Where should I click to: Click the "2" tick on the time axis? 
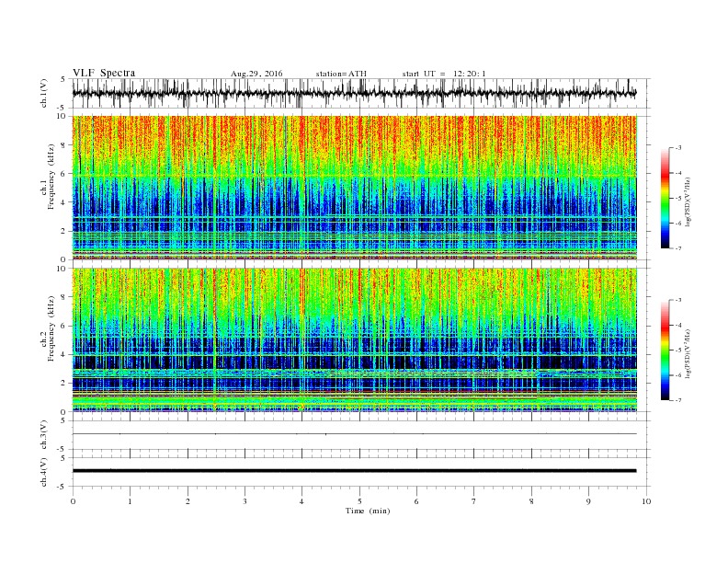[188, 501]
